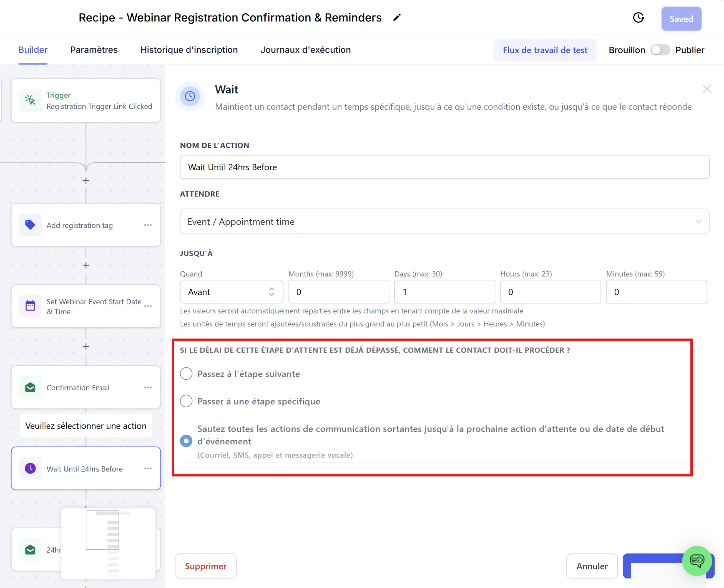Toggle the Brouillon/Publier switch

point(660,50)
